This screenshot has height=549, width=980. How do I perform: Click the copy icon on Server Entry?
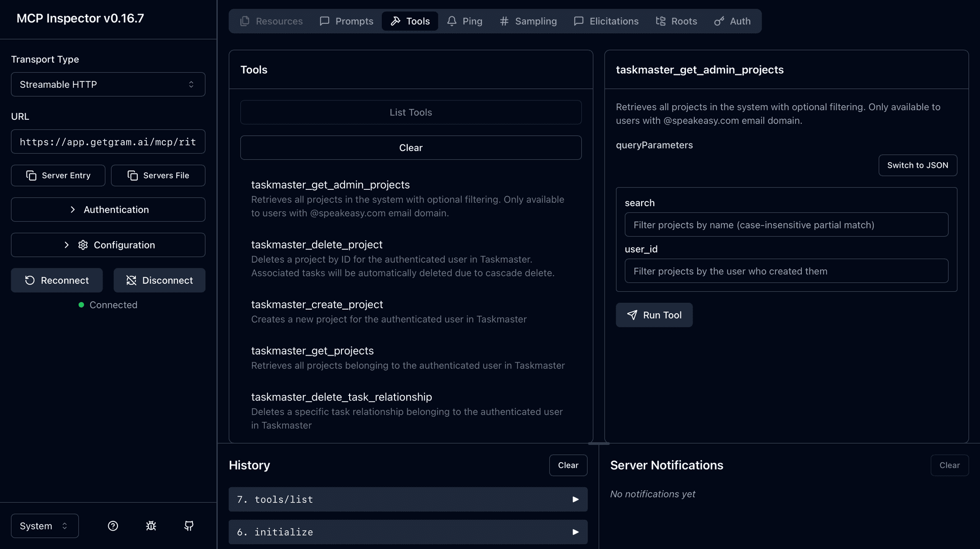[32, 175]
